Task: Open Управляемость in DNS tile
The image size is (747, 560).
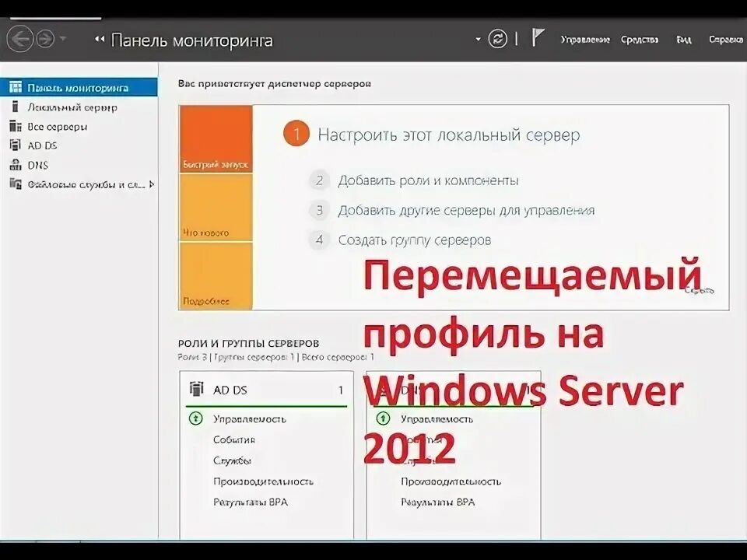Action: coord(437,419)
